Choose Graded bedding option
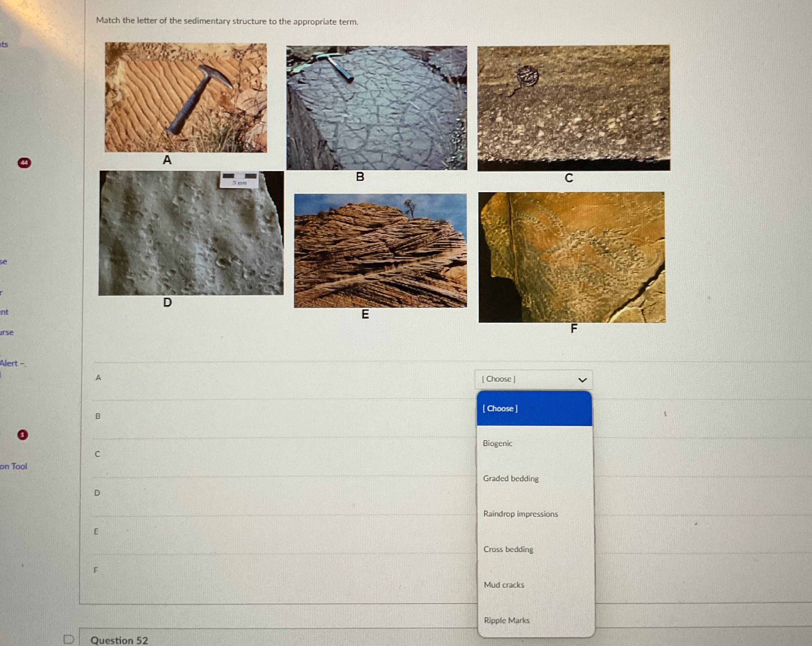Screen dimensions: 812x646 tap(510, 479)
